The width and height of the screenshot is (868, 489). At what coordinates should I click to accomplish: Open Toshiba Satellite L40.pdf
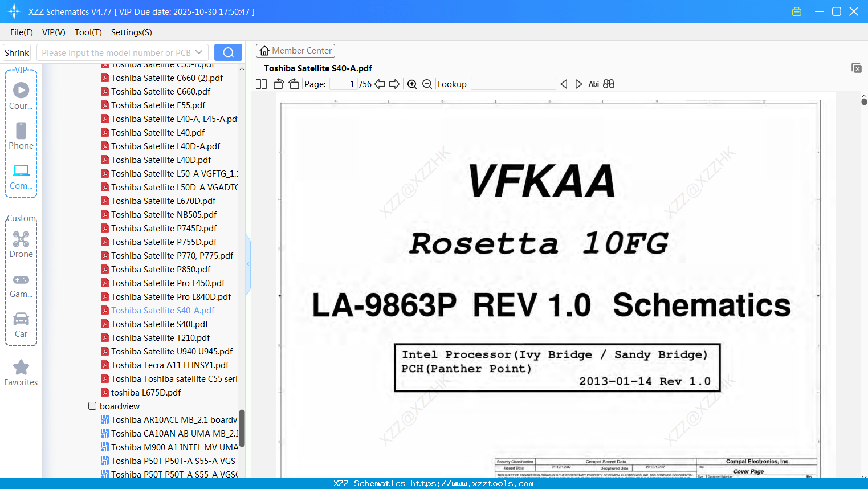[x=158, y=133]
